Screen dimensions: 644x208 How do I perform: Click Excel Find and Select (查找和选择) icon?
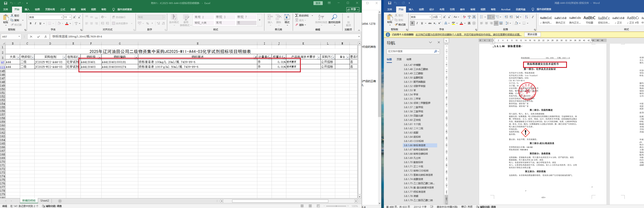pos(334,20)
